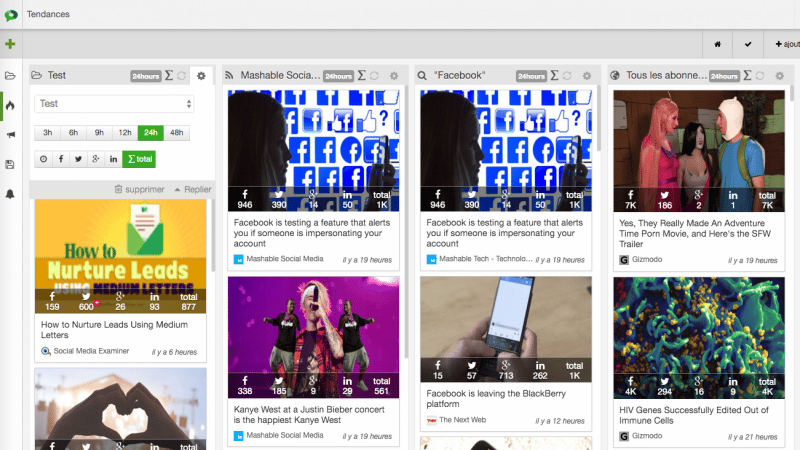Click 24hours badge in Tous les abonne column
Image resolution: width=800 pixels, height=450 pixels.
tap(724, 76)
